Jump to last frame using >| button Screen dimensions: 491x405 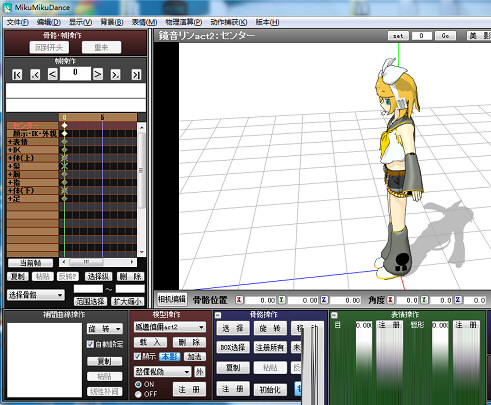[136, 75]
